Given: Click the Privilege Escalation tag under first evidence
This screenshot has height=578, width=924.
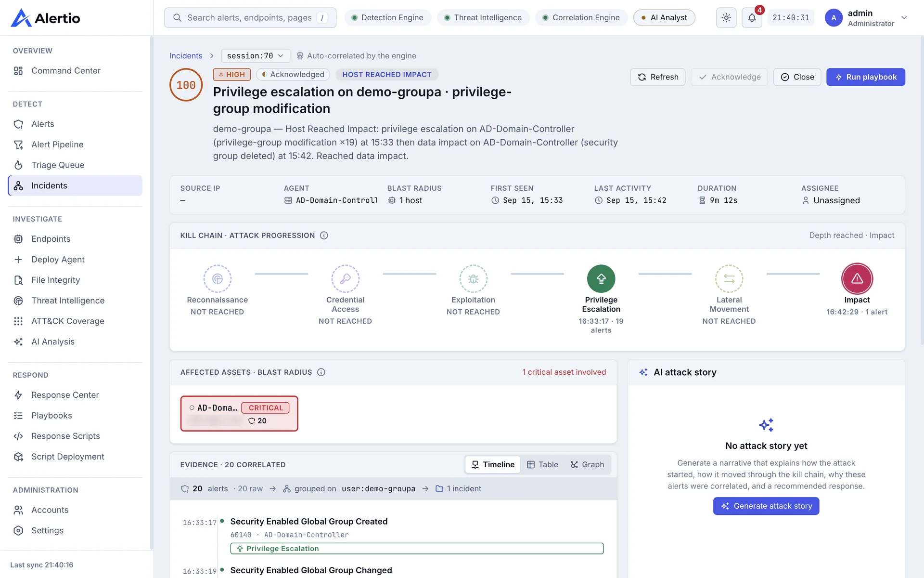Looking at the screenshot, I should [417, 549].
